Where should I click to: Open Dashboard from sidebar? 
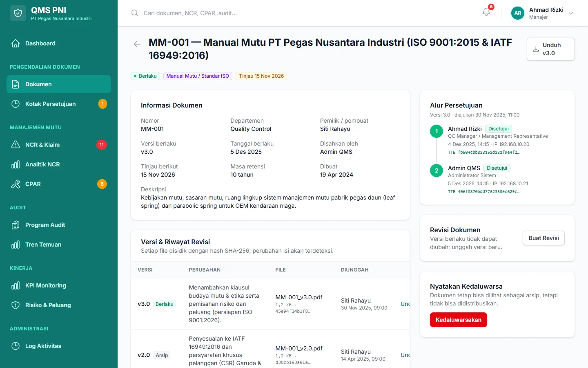[x=59, y=43]
